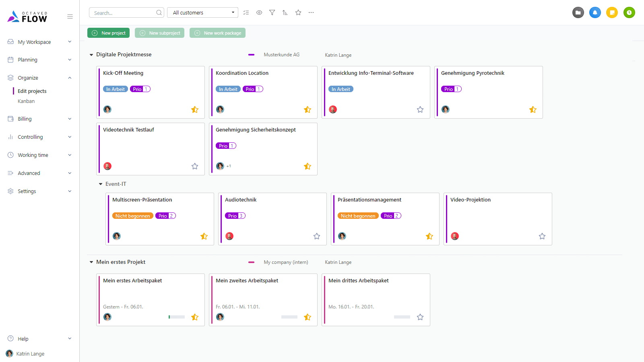Click the purple color bar beside Musterkunde AG
This screenshot has width=644, height=362.
pyautogui.click(x=251, y=55)
